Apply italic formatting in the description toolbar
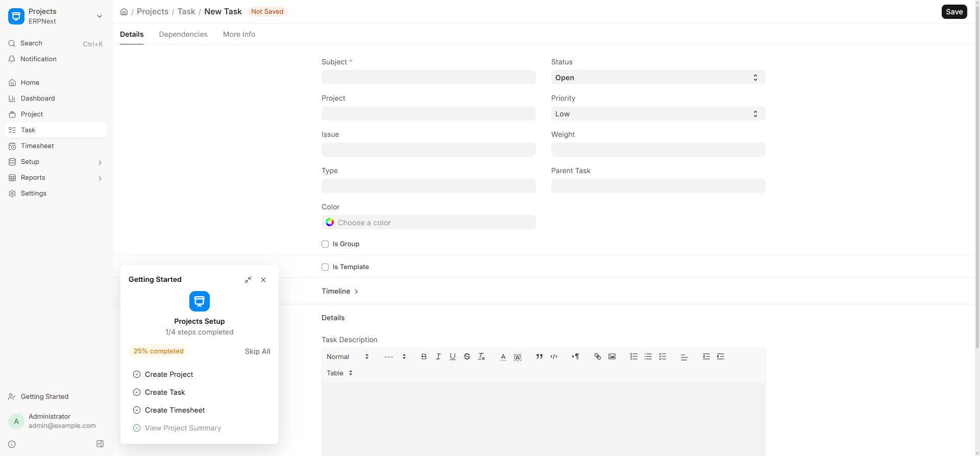 [438, 356]
